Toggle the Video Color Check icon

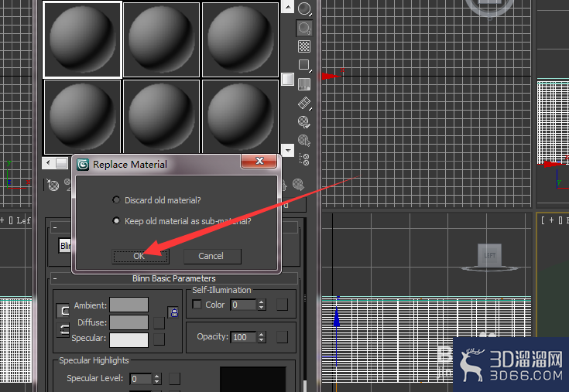tap(304, 84)
